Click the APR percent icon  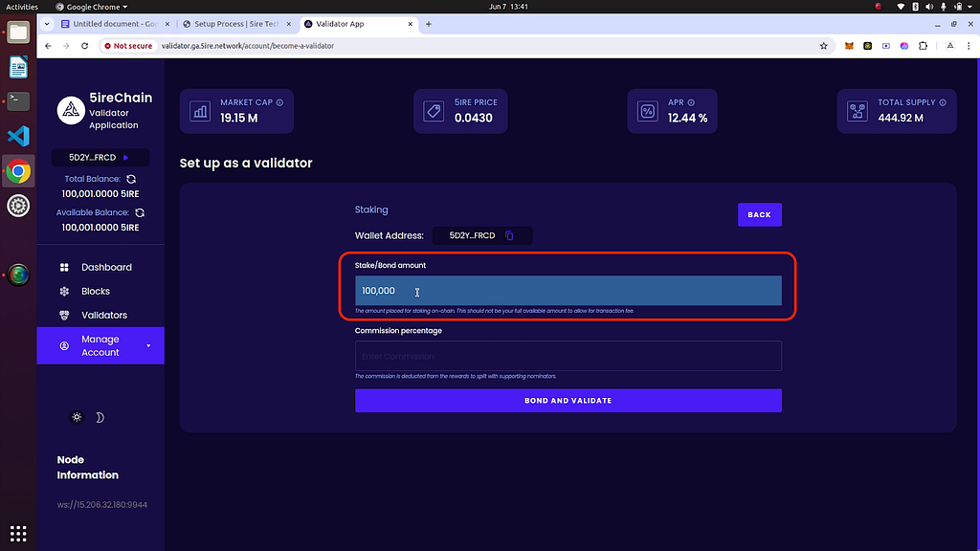coord(648,111)
